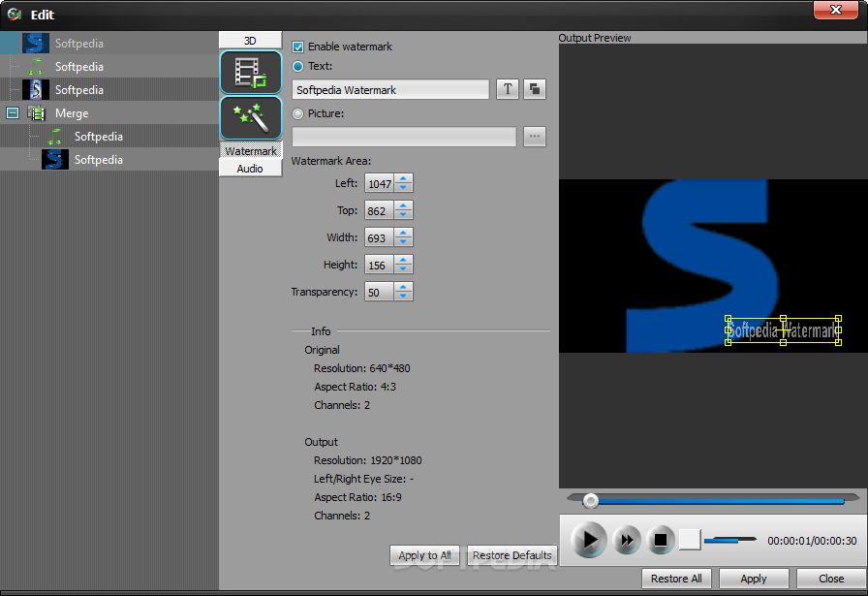Select the S thumbnail in the third Softpedia row
868x596 pixels.
pyautogui.click(x=36, y=90)
